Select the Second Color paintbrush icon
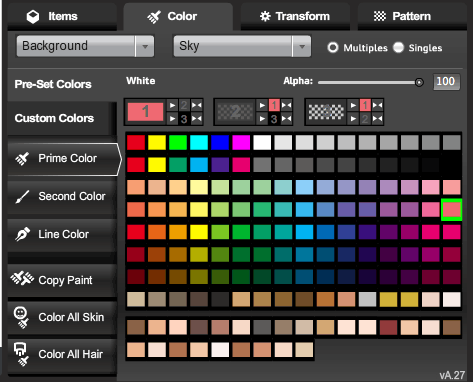Image resolution: width=473 pixels, height=382 pixels. (x=22, y=196)
